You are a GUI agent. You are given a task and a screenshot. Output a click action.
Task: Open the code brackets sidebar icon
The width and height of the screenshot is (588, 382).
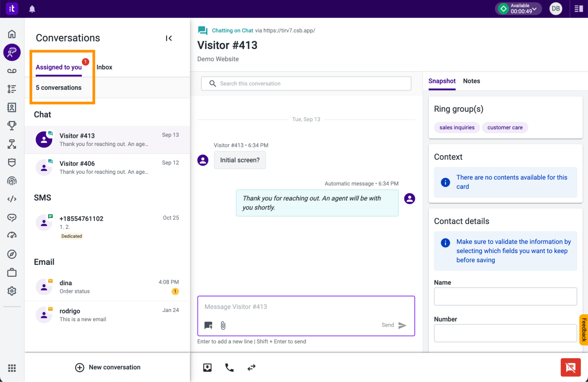click(x=12, y=199)
